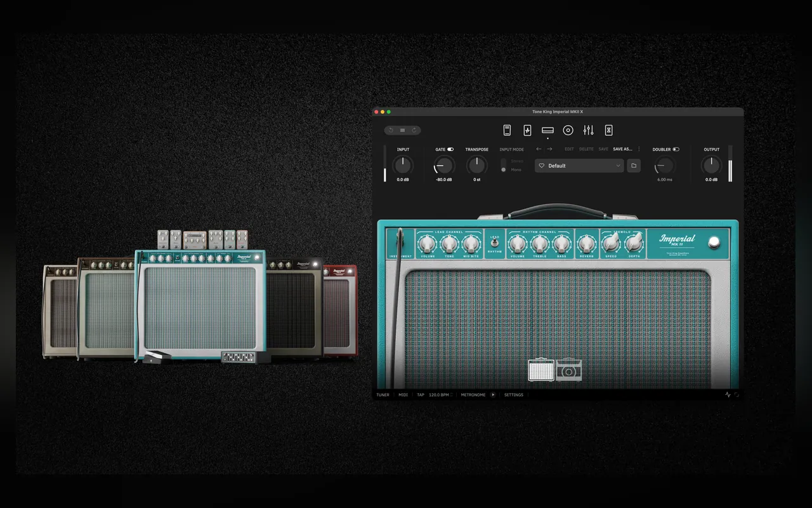Open the MIDI menu in bottom bar

click(403, 395)
